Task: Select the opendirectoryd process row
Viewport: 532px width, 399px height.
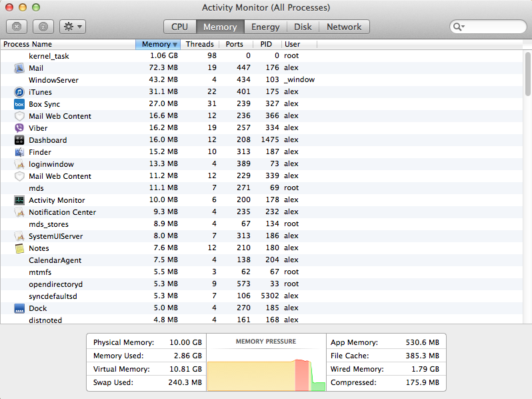Action: tap(261, 284)
